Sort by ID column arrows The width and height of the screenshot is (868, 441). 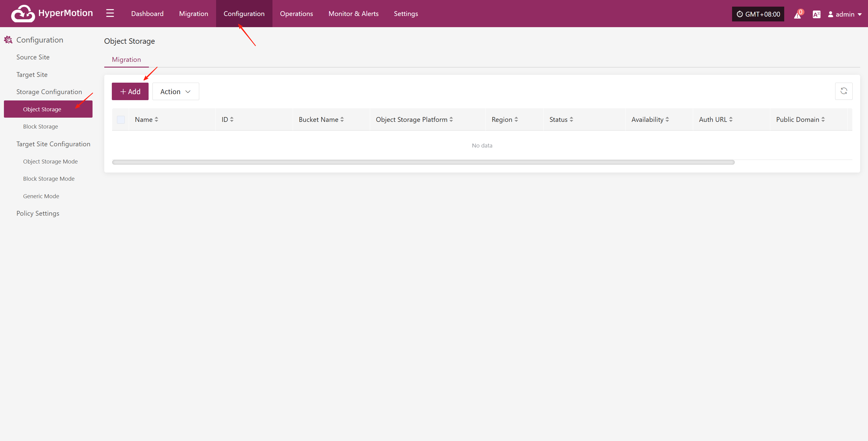[x=231, y=119]
